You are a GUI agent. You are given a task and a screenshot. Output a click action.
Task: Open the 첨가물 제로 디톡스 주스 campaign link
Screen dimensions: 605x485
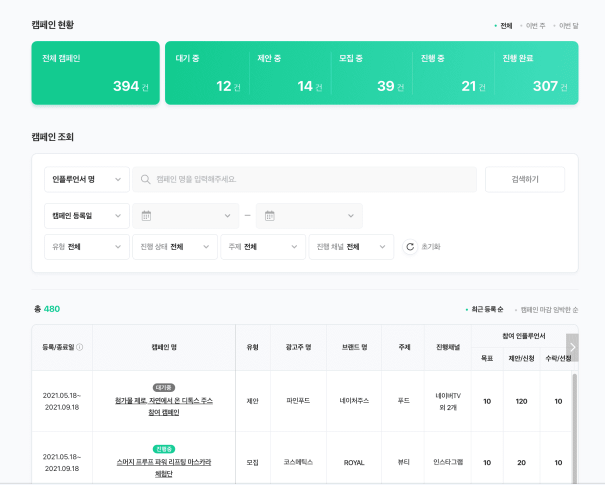(x=164, y=407)
